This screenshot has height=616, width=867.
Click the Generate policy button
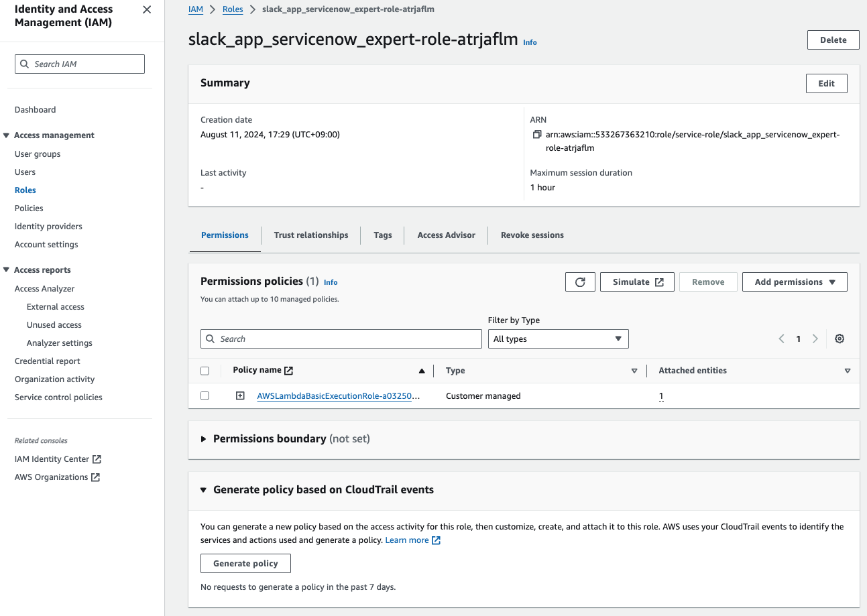pyautogui.click(x=245, y=564)
